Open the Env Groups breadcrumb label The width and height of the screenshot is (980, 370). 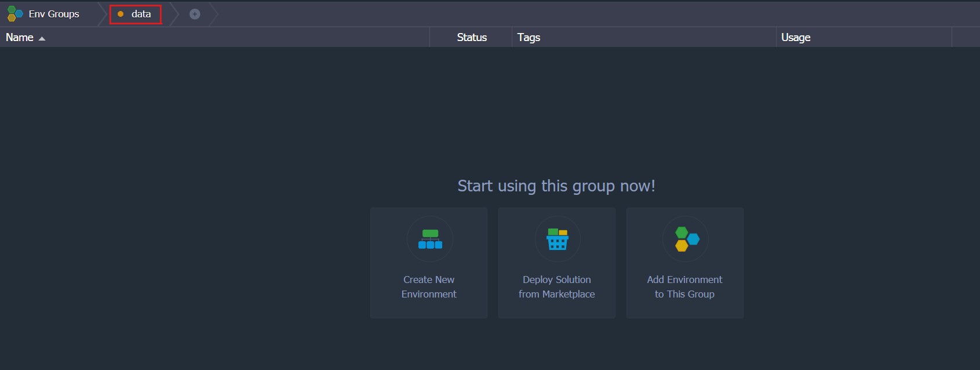tap(54, 14)
